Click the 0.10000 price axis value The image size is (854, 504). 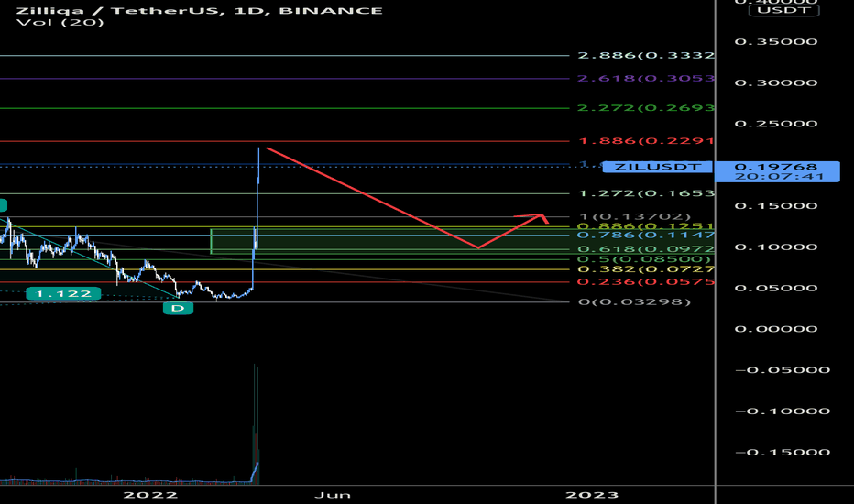coord(776,247)
